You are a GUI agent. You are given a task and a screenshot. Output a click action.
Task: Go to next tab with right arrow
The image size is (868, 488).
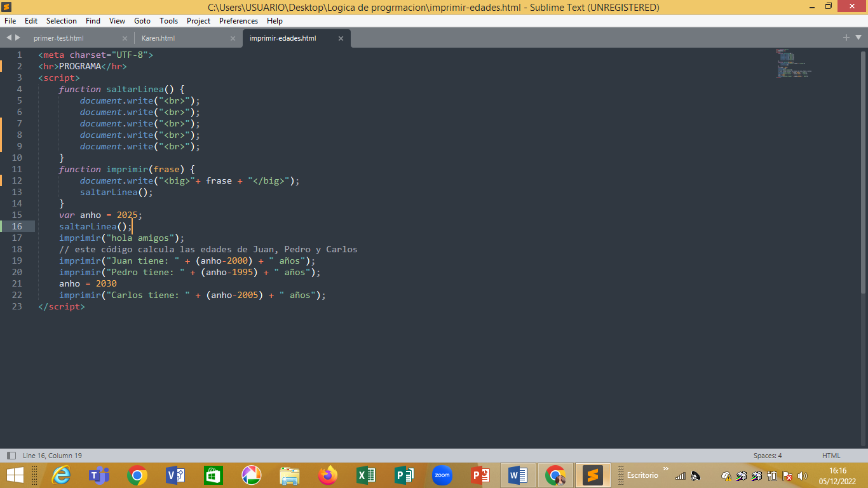click(x=18, y=38)
